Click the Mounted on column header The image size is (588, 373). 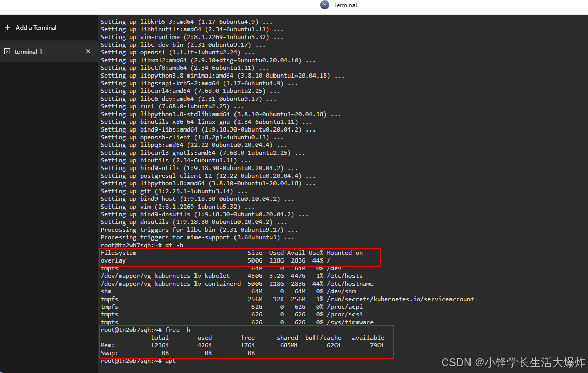(x=345, y=252)
